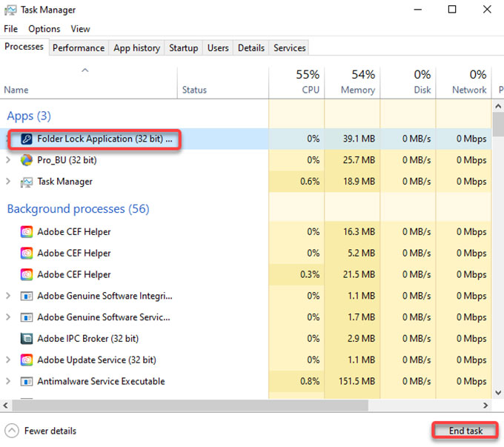Switch to the Performance tab
The image size is (504, 447).
pyautogui.click(x=79, y=48)
